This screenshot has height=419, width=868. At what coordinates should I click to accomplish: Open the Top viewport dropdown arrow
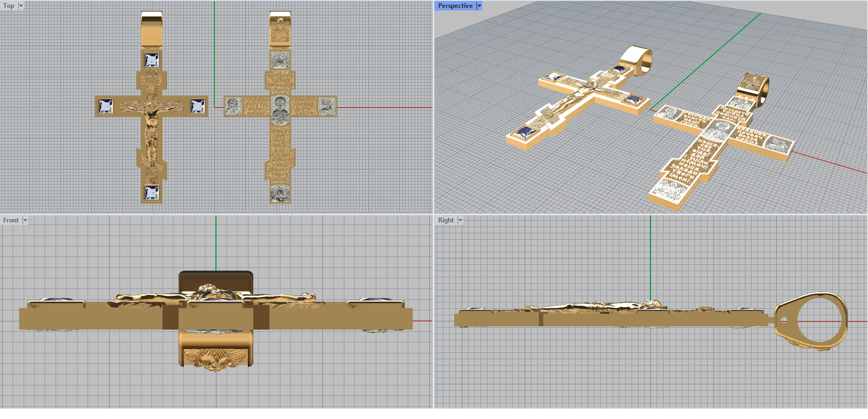click(x=21, y=6)
